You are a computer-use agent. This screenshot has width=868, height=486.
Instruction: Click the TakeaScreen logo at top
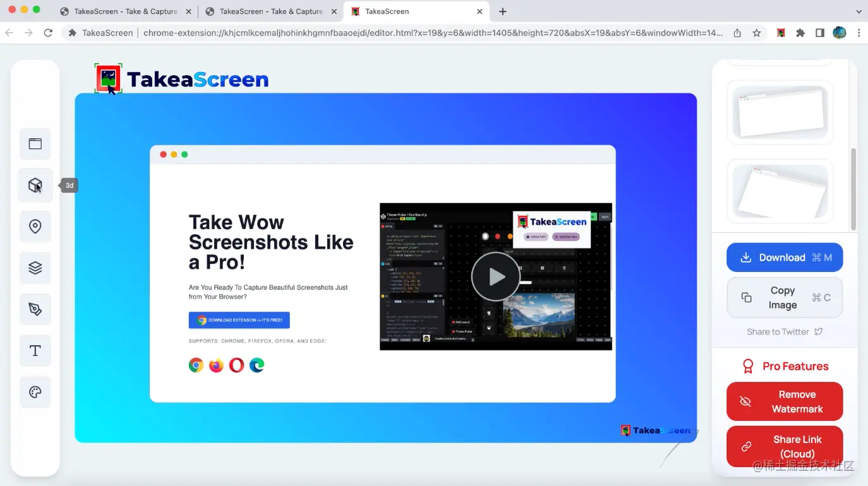pos(183,79)
